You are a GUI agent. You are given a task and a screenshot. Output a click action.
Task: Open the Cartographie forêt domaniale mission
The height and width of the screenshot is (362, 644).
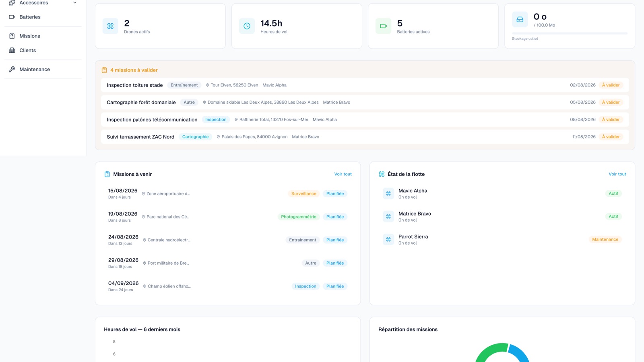[365, 102]
